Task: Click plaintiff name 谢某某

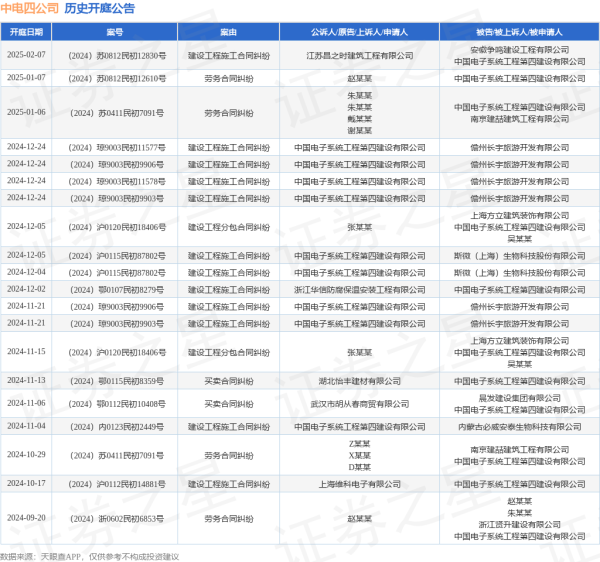Action: pos(360,130)
